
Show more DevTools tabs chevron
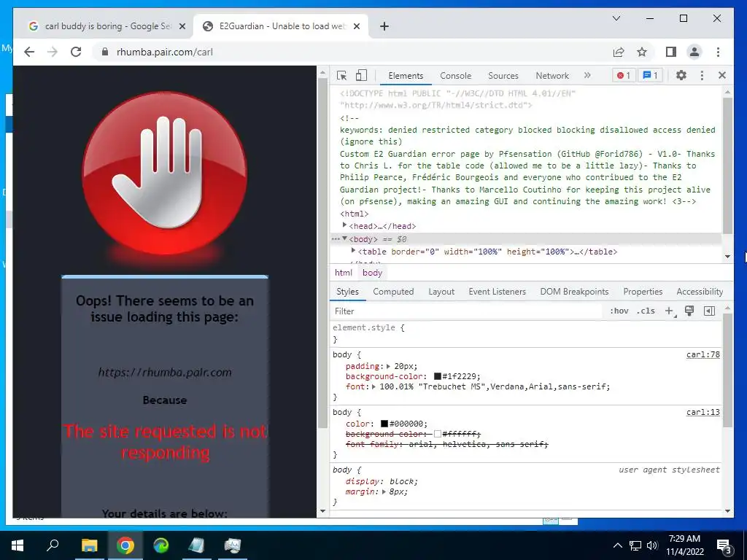[x=587, y=75]
